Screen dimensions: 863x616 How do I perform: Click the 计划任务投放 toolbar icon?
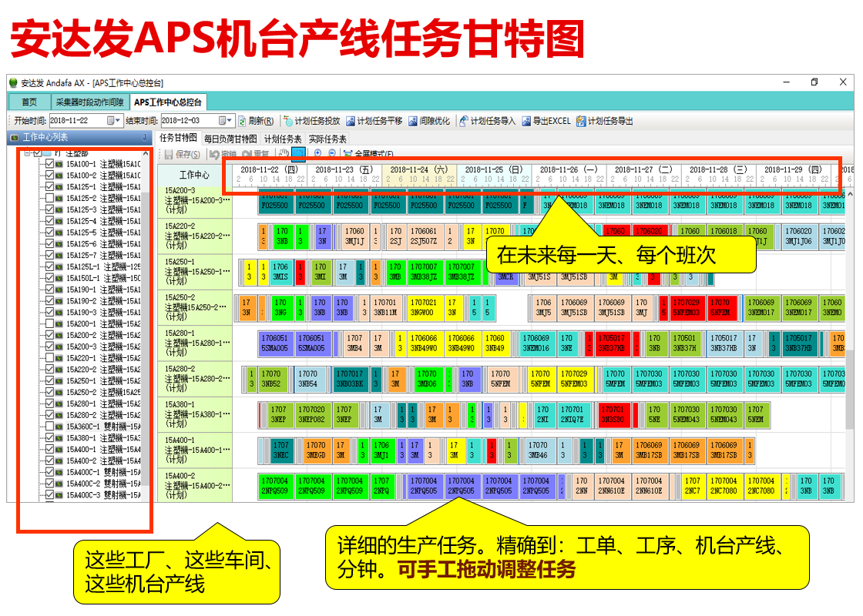[288, 121]
